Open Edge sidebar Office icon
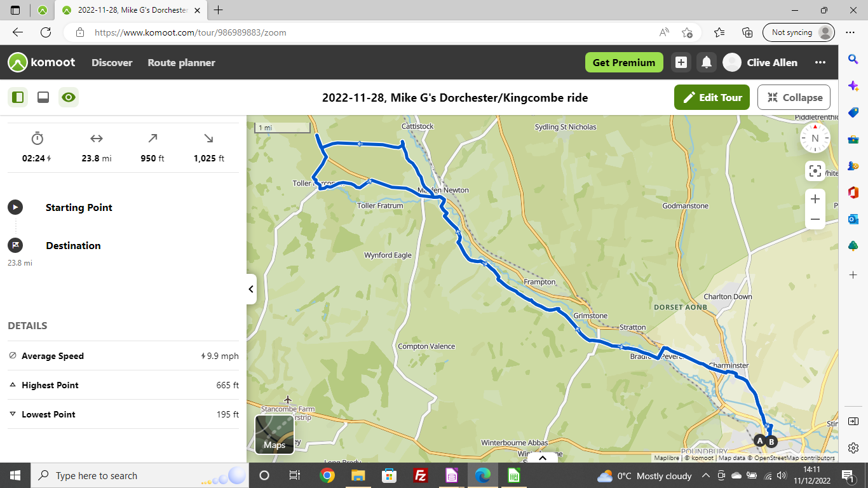The image size is (868, 488). point(853,193)
